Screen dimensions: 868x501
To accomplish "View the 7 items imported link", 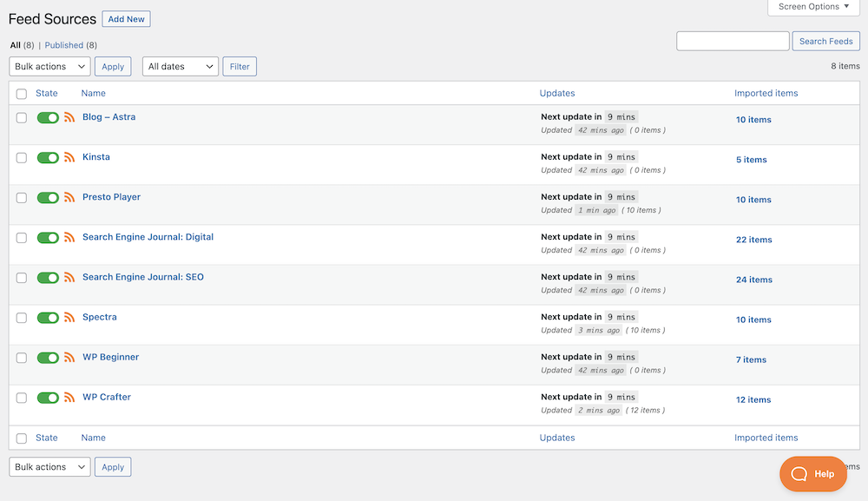I will [751, 359].
